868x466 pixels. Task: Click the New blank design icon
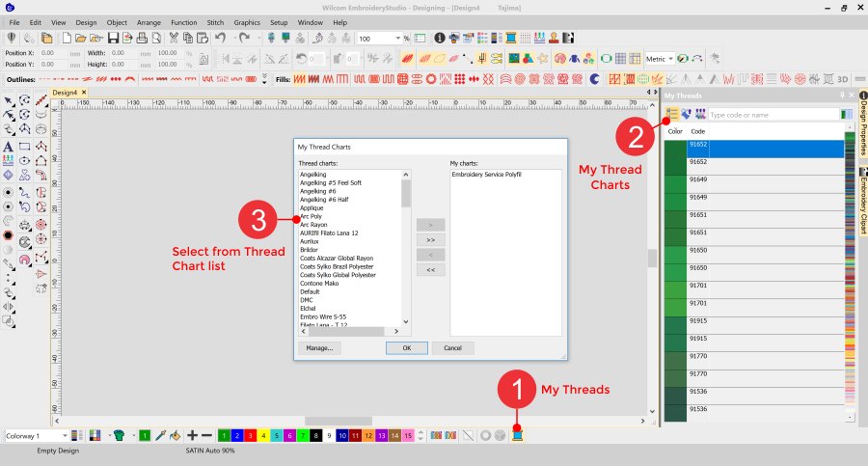point(67,39)
